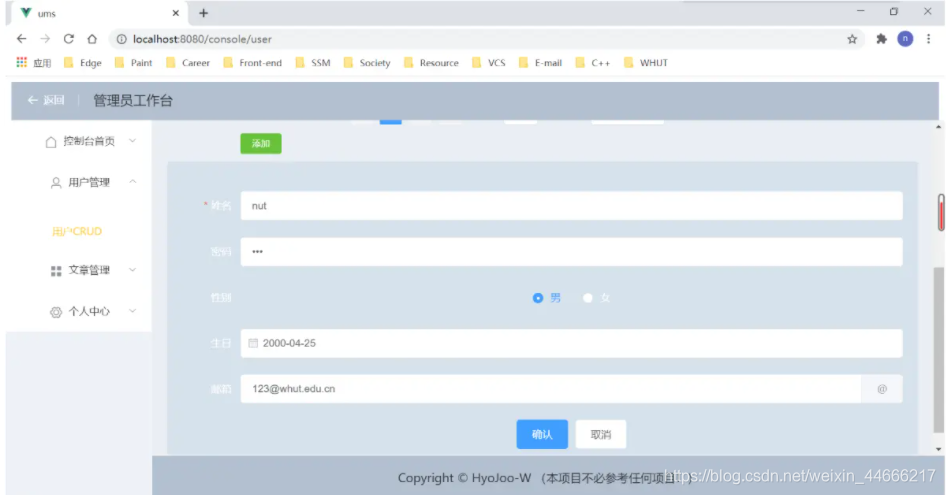Close the ums browser tab
The height and width of the screenshot is (495, 946).
176,13
